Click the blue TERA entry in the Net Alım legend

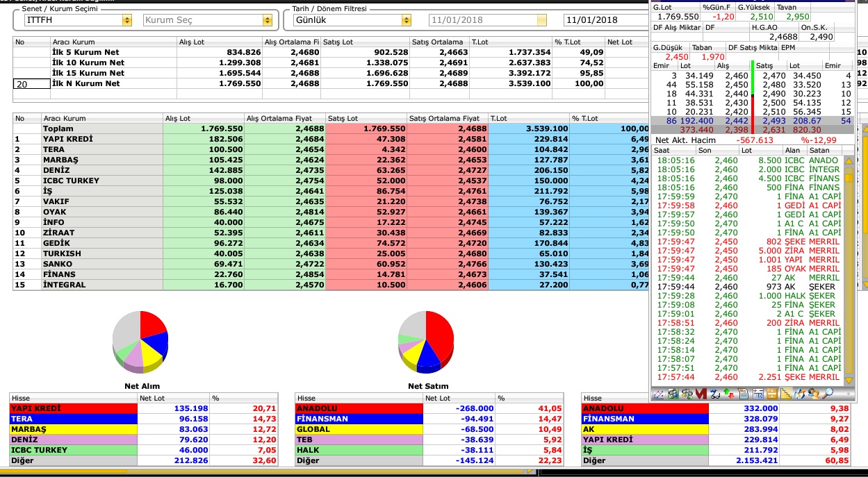[73, 419]
